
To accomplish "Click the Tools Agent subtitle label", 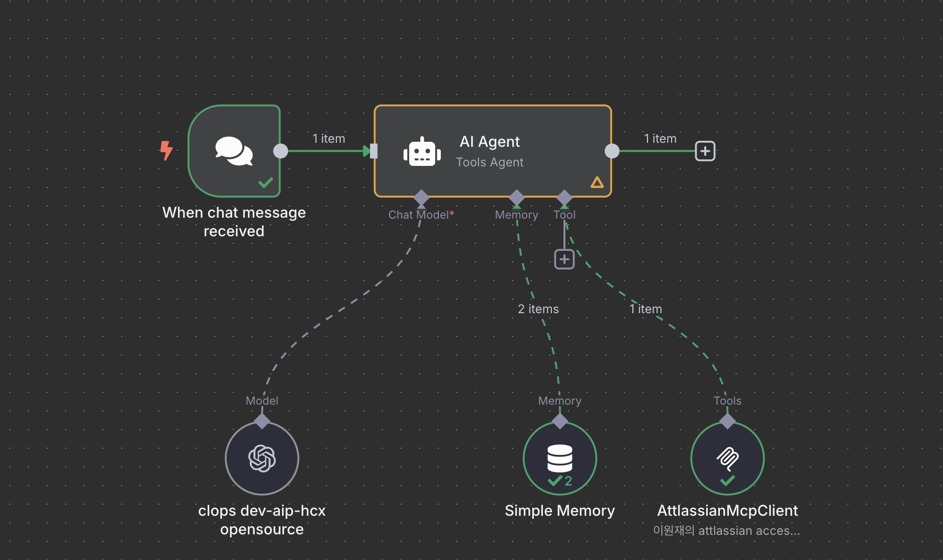I will coord(490,162).
